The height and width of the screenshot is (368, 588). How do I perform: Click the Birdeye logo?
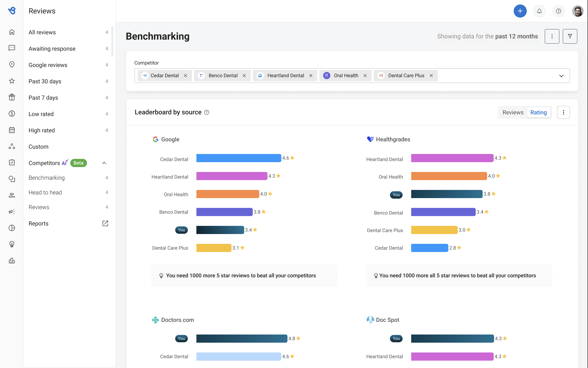click(12, 11)
